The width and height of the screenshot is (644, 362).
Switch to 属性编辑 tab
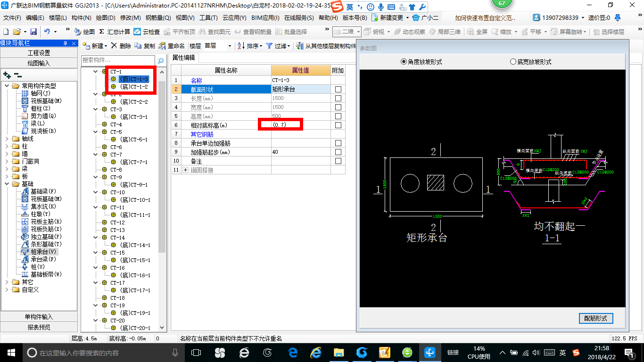tap(183, 58)
